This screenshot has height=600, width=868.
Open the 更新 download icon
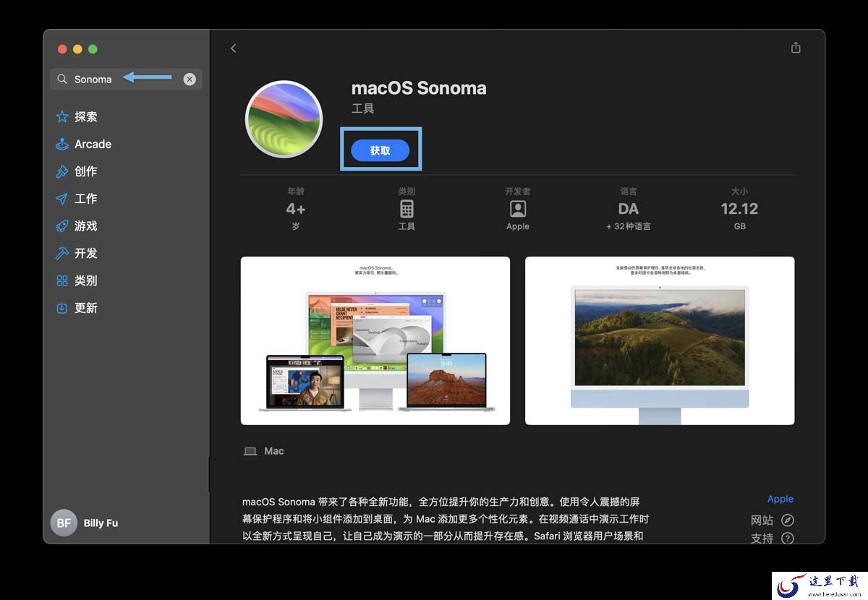click(62, 308)
